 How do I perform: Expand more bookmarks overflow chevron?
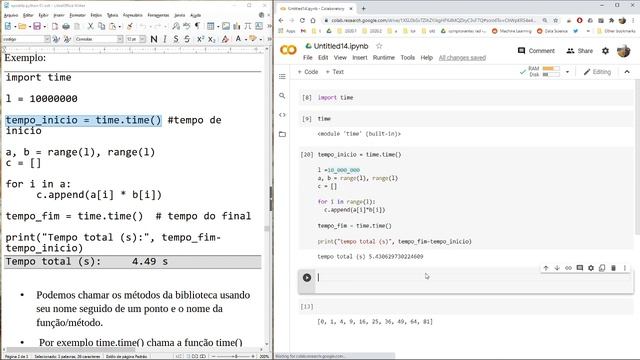588,31
